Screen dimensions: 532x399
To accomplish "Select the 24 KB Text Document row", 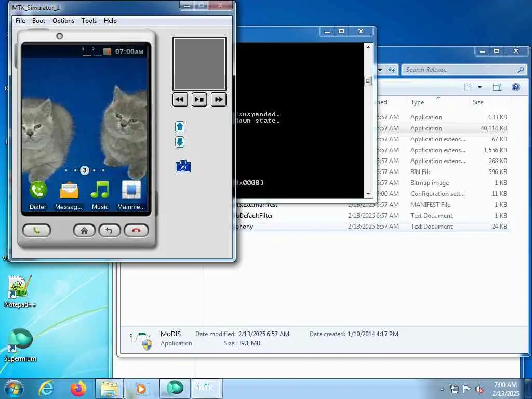I will (x=373, y=227).
